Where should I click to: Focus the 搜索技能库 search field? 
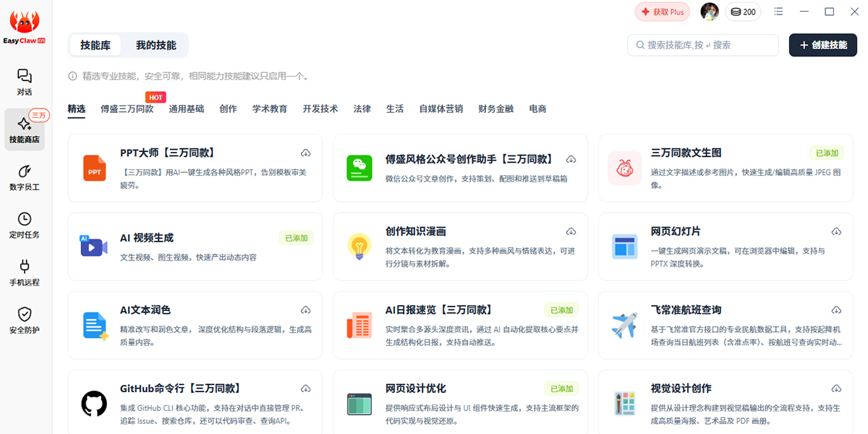click(703, 45)
